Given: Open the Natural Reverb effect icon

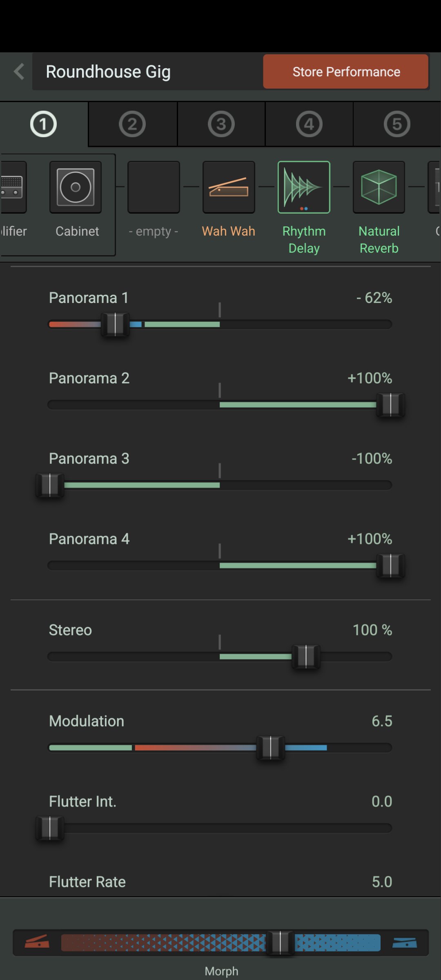Looking at the screenshot, I should (x=379, y=187).
